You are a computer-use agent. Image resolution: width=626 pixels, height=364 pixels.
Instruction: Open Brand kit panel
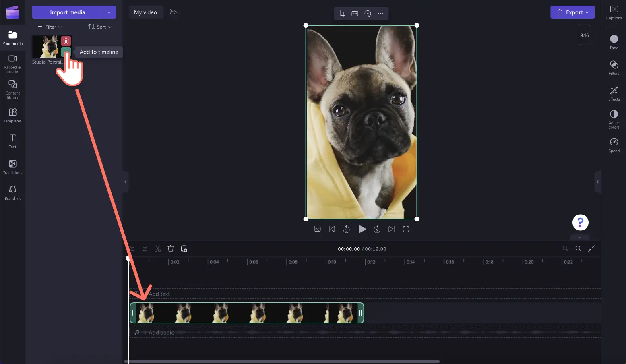coord(12,192)
